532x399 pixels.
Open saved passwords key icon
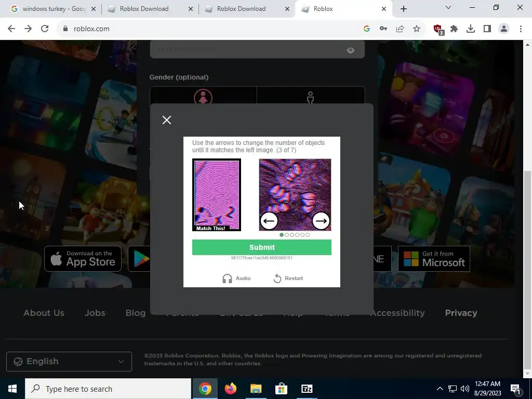[x=383, y=29]
